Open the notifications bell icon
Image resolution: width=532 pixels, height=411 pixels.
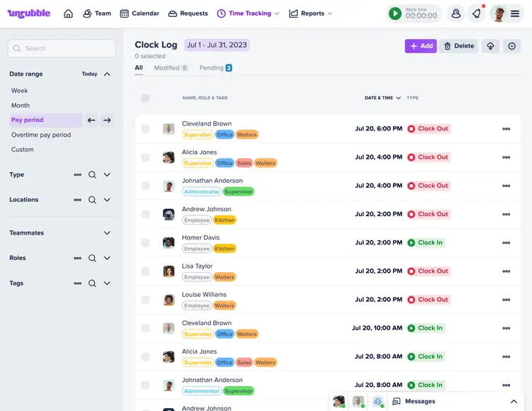(x=478, y=13)
